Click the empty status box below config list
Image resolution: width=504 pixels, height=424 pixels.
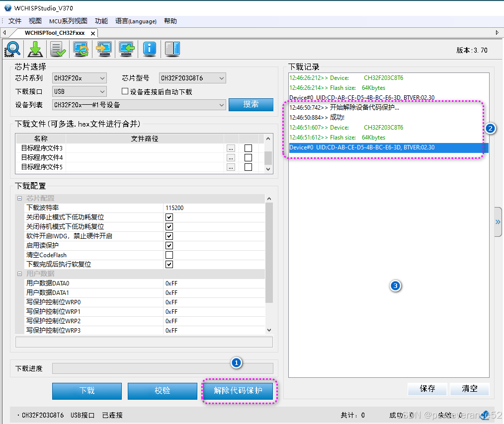tap(144, 342)
